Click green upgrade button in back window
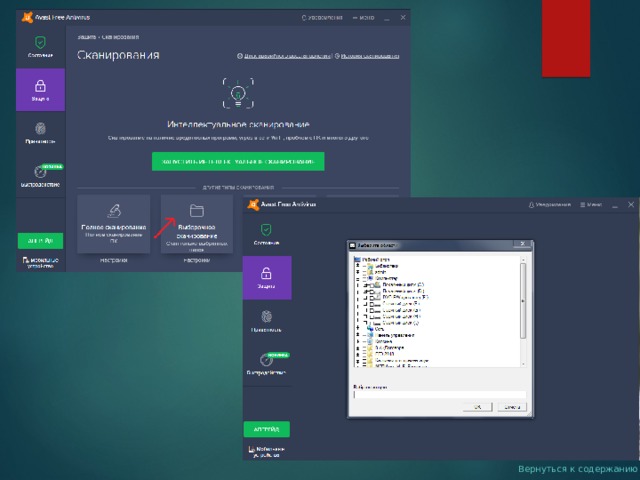Screen dimensions: 640x480 click(40, 241)
